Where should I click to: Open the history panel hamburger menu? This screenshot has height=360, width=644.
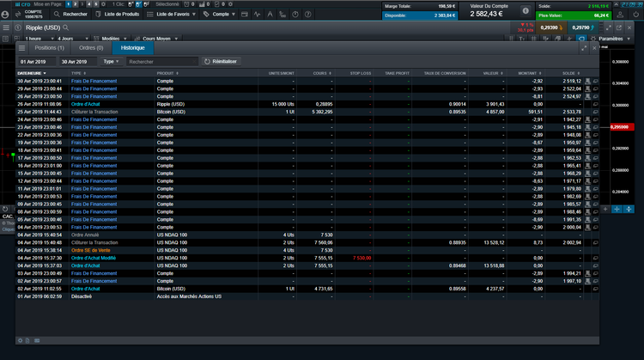pos(21,48)
